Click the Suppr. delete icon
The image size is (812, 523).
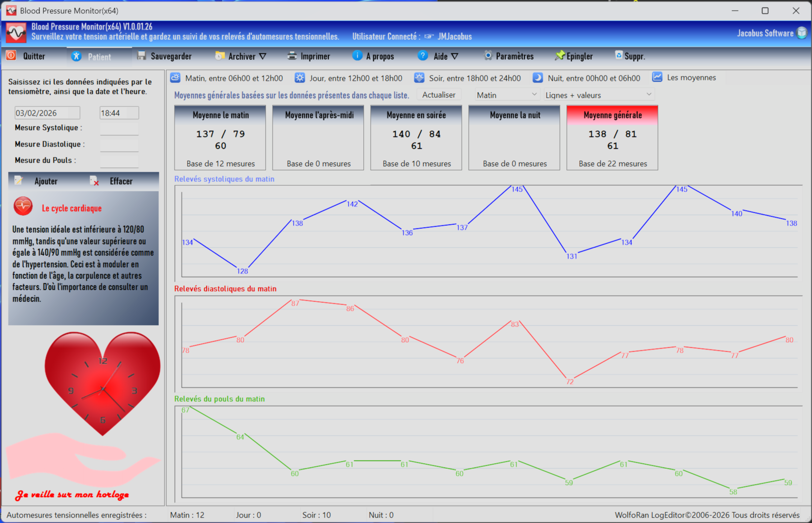coord(619,55)
